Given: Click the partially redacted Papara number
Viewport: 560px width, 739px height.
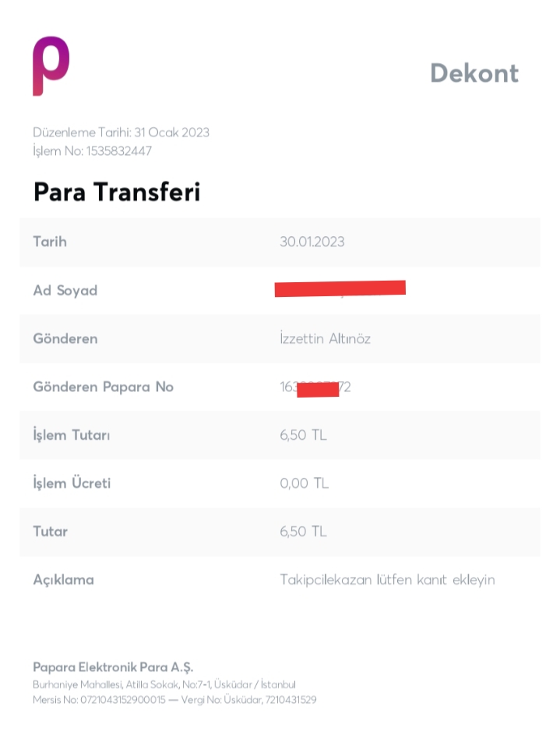Looking at the screenshot, I should click(x=315, y=387).
